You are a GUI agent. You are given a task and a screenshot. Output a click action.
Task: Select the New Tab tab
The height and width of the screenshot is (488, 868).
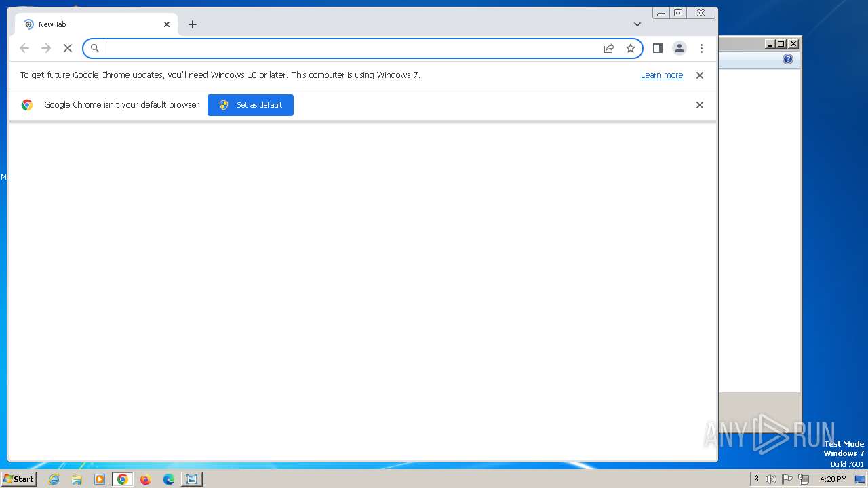(x=96, y=24)
